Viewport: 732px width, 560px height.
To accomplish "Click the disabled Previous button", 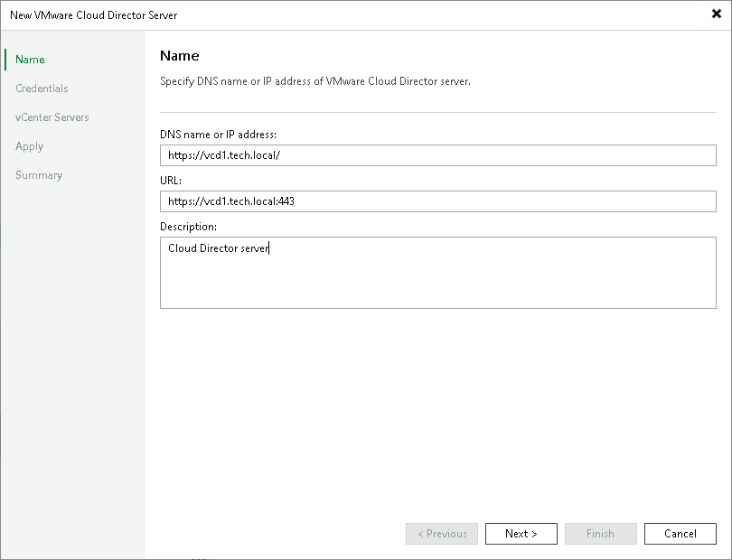I will coord(442,534).
